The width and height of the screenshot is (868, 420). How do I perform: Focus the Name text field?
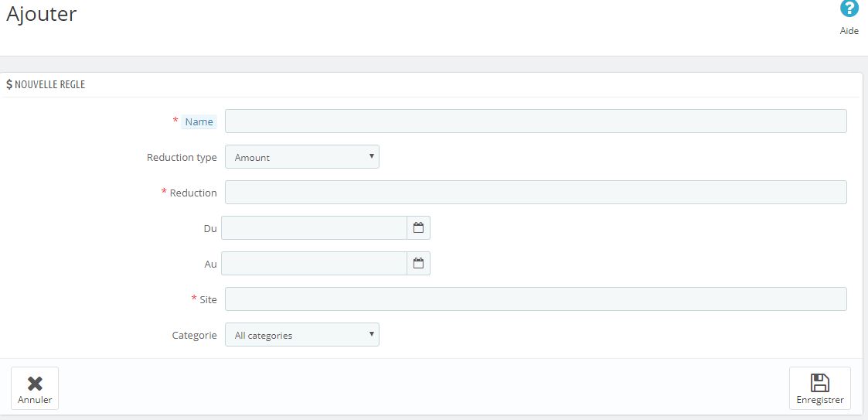click(536, 121)
